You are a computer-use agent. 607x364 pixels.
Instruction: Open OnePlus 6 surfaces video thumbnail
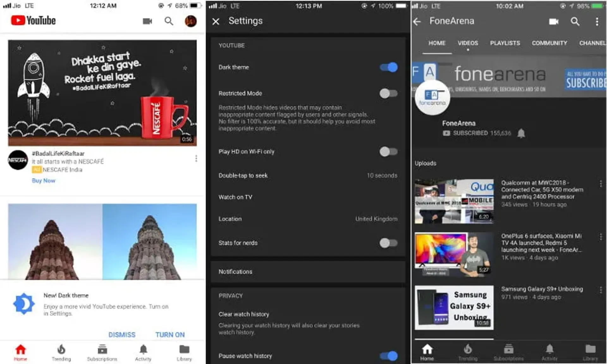tap(454, 254)
